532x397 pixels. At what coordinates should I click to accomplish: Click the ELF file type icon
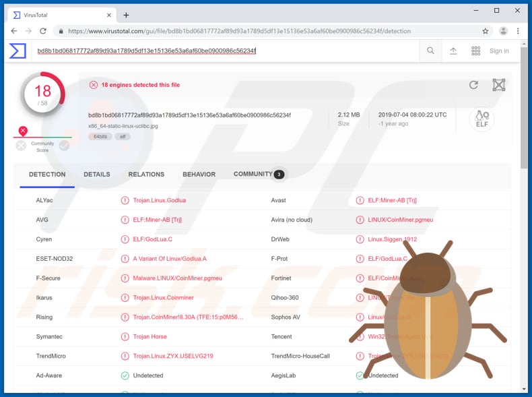(481, 119)
